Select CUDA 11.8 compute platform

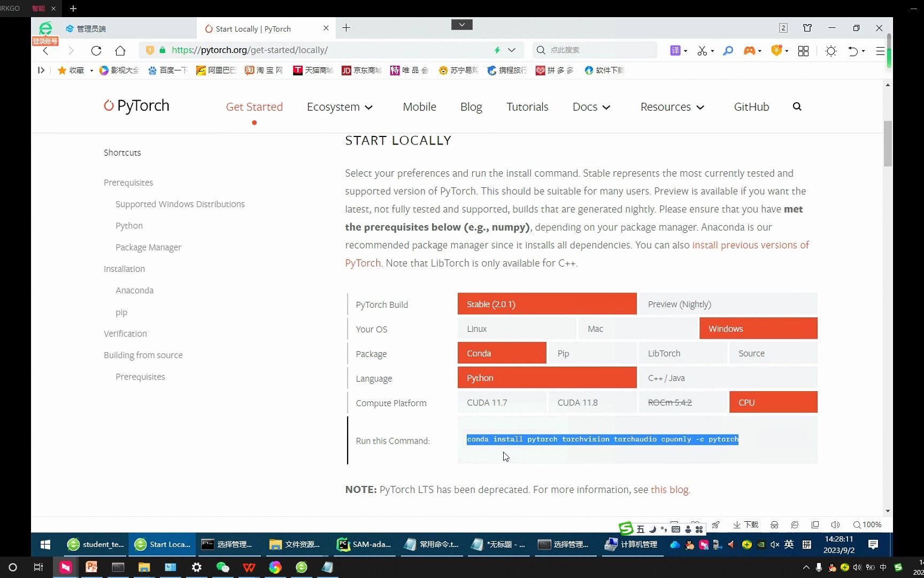coord(592,402)
